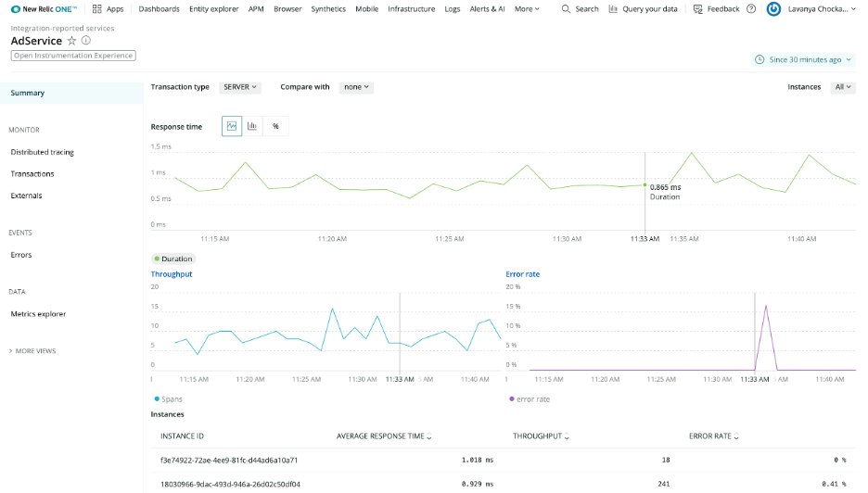The image size is (868, 493).
Task: Open Infrastructure in top navigation
Action: [x=412, y=9]
